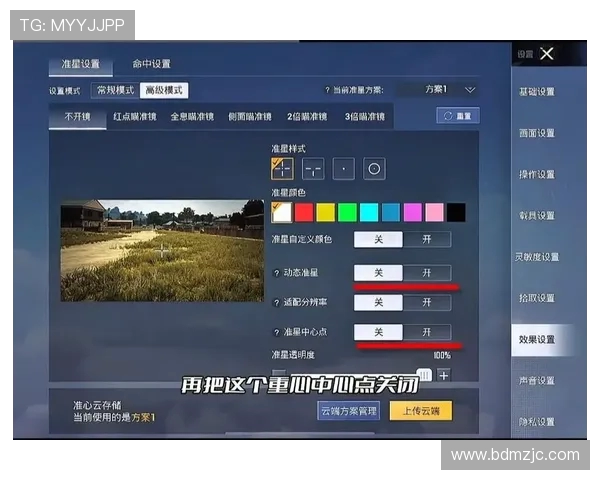
Task: Click the help icon beside 准星中心点
Action: [277, 332]
